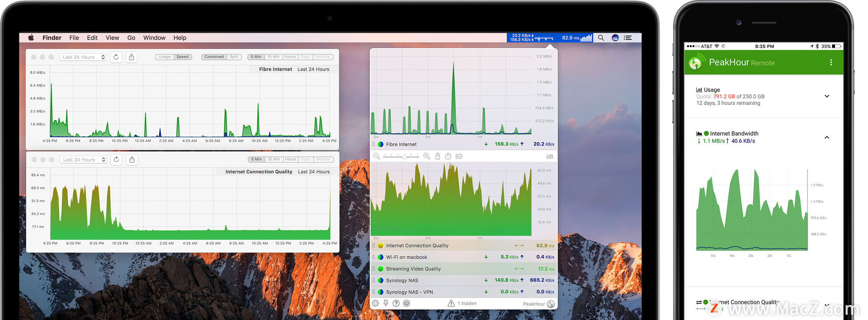Select the Internet Connection Quality row
868x320 pixels.
(464, 245)
